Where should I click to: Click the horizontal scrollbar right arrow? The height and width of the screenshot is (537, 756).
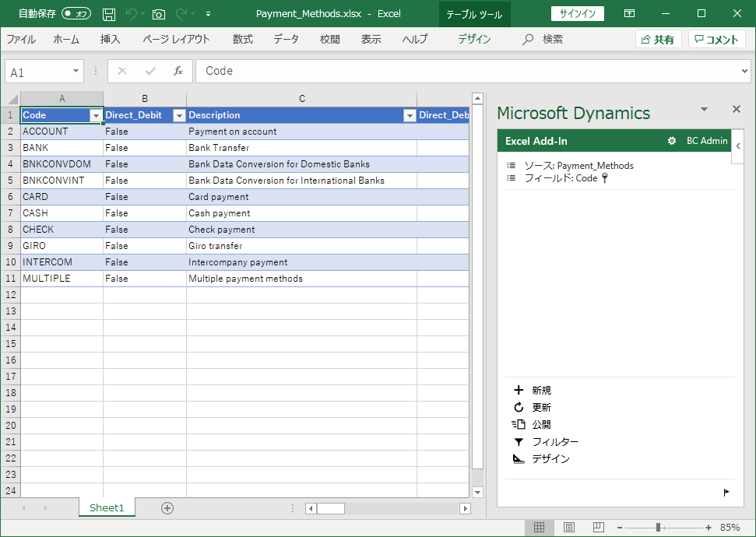click(x=466, y=508)
